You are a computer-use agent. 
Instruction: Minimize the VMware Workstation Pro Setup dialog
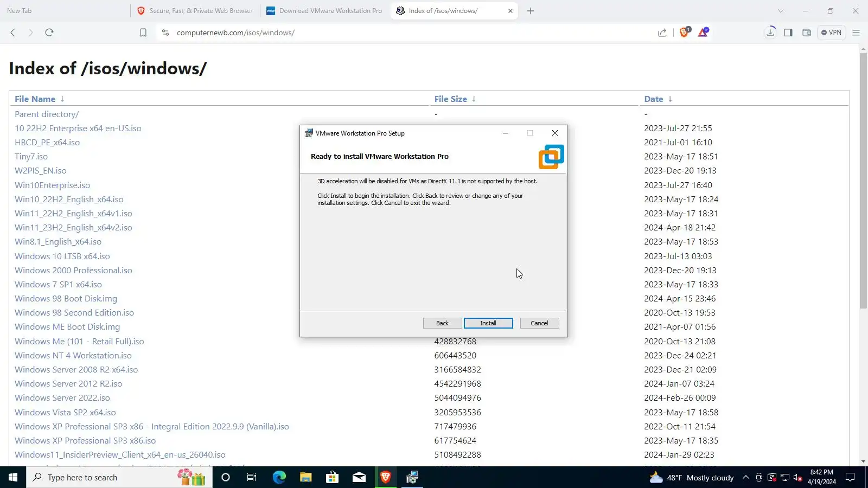(x=506, y=133)
